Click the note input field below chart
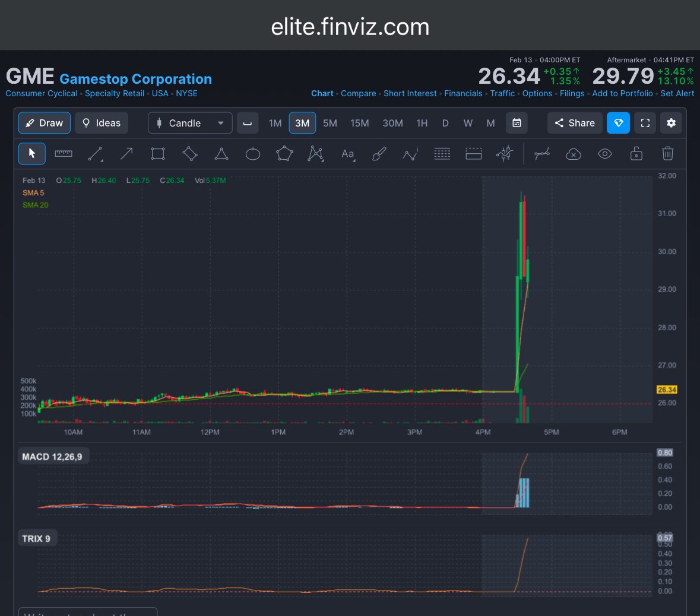This screenshot has height=616, width=700. pos(88,611)
